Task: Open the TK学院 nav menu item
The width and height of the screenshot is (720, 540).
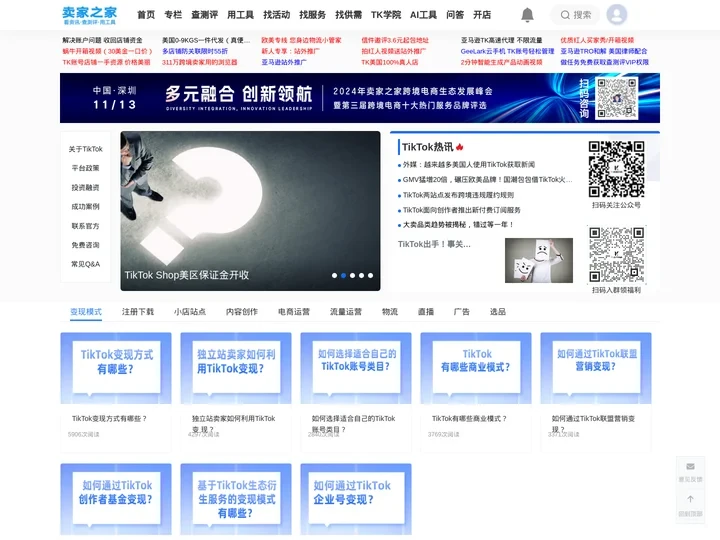Action: (386, 15)
